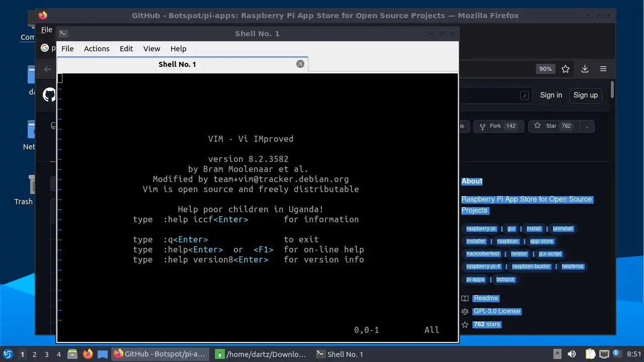Switch to the GitHub Firefox taskbar entry
The height and width of the screenshot is (362, 644).
pyautogui.click(x=160, y=354)
